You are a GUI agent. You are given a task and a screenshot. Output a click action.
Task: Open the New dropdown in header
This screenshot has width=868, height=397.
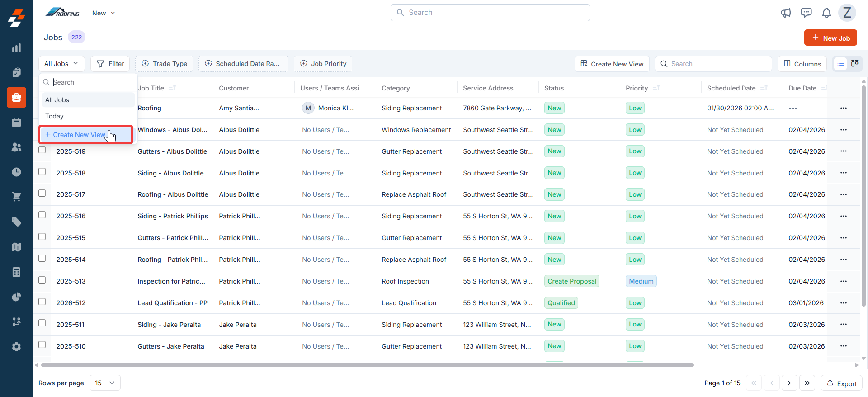click(104, 13)
